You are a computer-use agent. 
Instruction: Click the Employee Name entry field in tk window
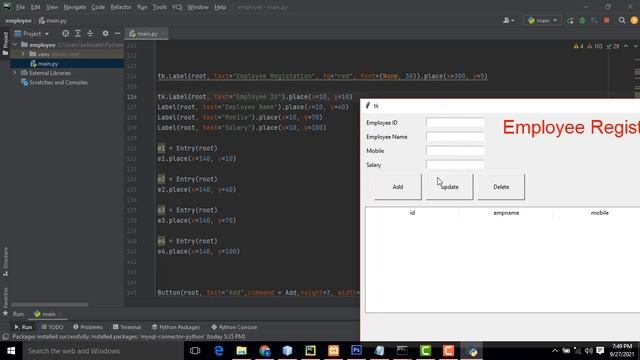tap(455, 137)
